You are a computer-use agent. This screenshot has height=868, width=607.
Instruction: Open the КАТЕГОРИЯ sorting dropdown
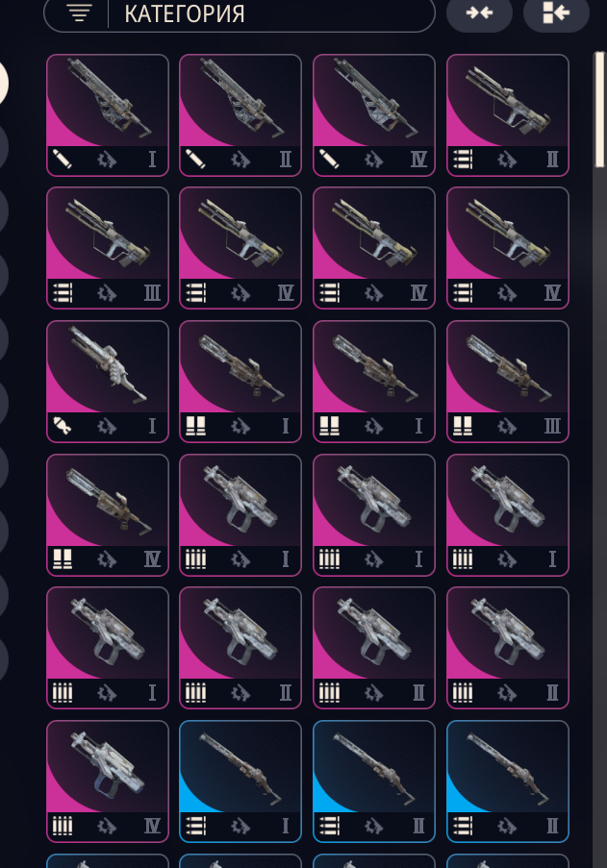coord(240,13)
